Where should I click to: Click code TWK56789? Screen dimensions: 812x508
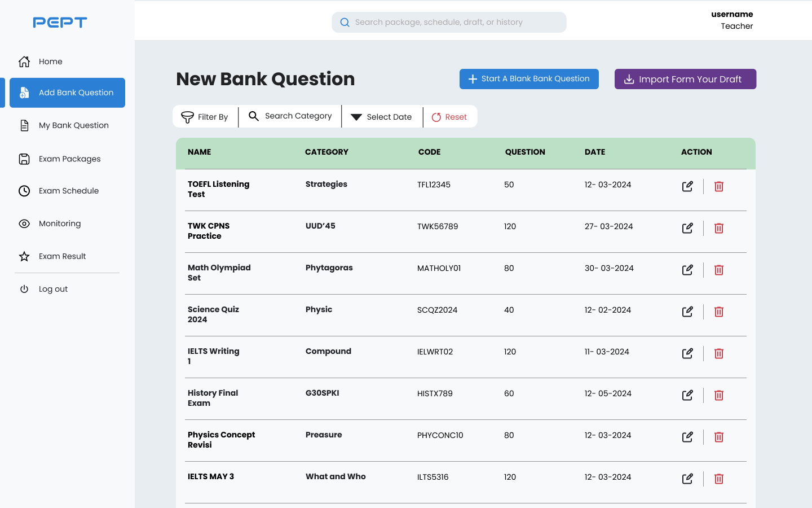438,226
